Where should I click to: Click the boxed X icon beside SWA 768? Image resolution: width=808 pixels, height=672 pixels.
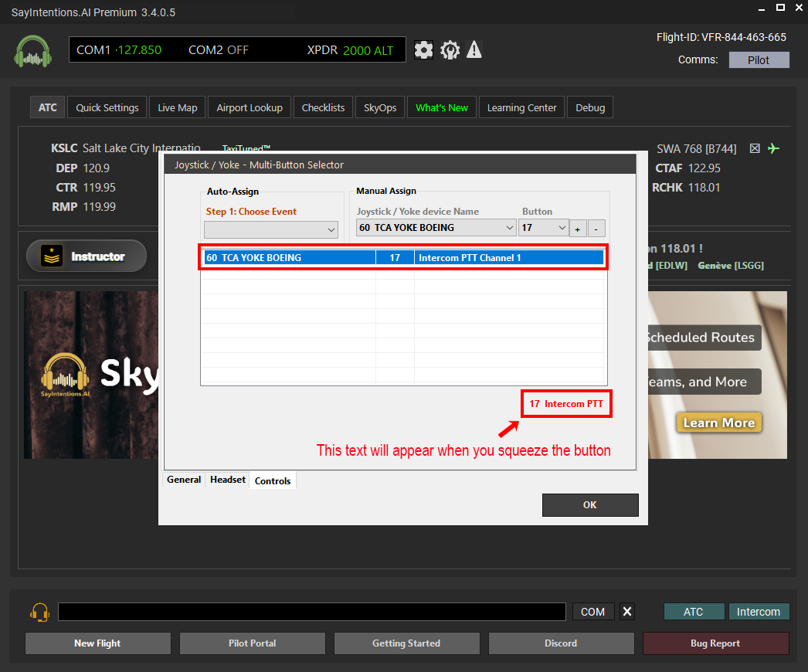755,148
